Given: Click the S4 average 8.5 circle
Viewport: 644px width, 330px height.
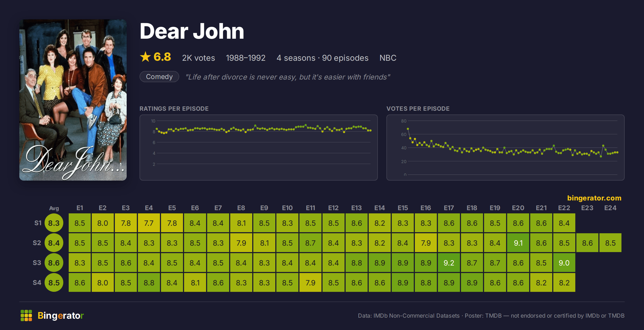Looking at the screenshot, I should tap(54, 283).
